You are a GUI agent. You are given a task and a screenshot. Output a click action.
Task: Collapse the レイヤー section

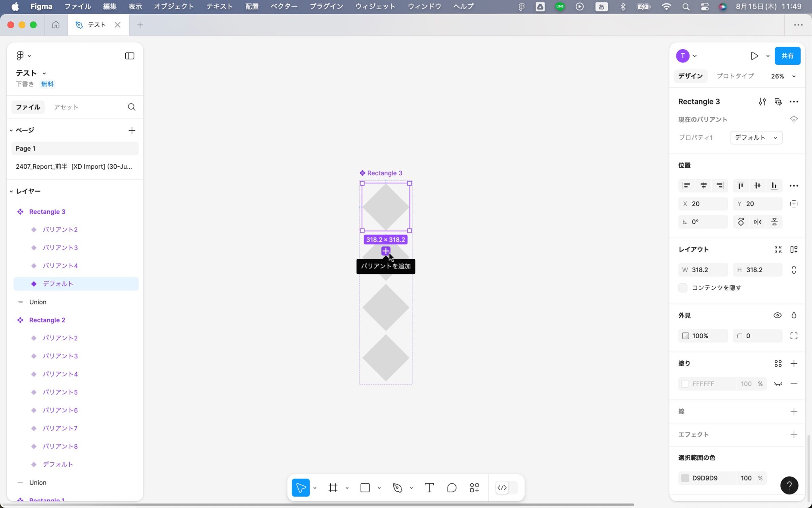click(11, 191)
